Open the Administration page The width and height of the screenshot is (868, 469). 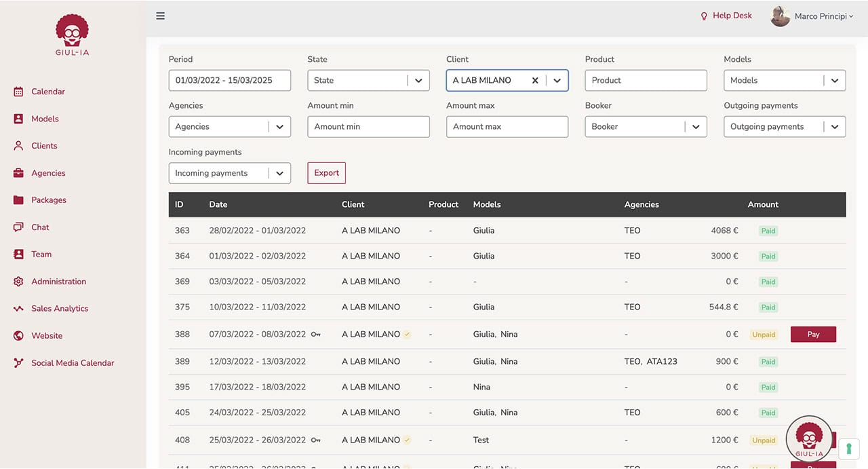click(58, 282)
